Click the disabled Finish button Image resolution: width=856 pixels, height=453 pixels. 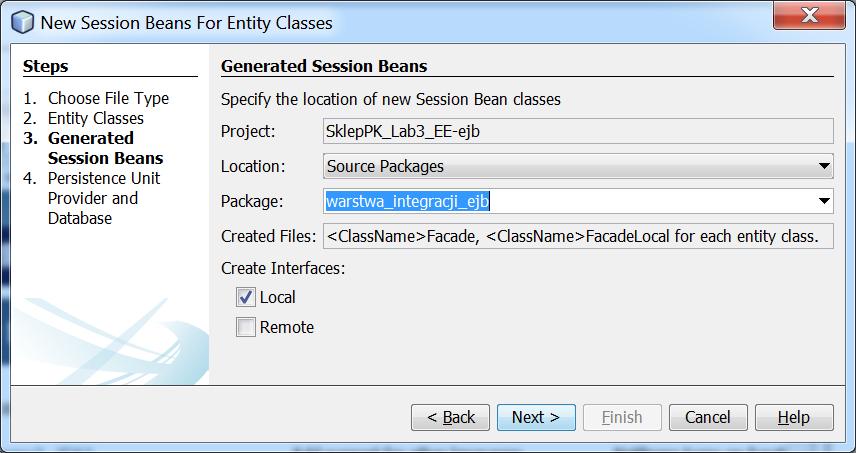pos(622,418)
